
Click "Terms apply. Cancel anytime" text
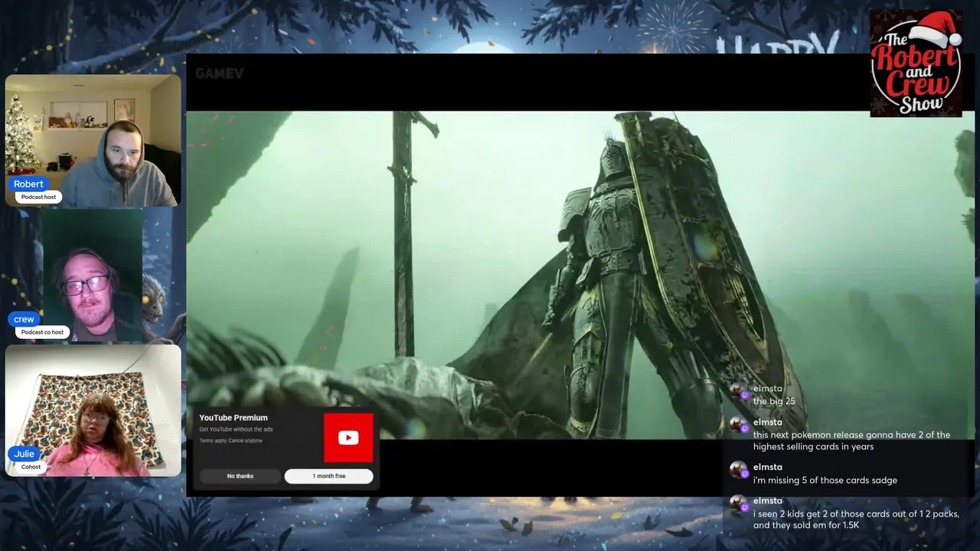click(x=230, y=441)
